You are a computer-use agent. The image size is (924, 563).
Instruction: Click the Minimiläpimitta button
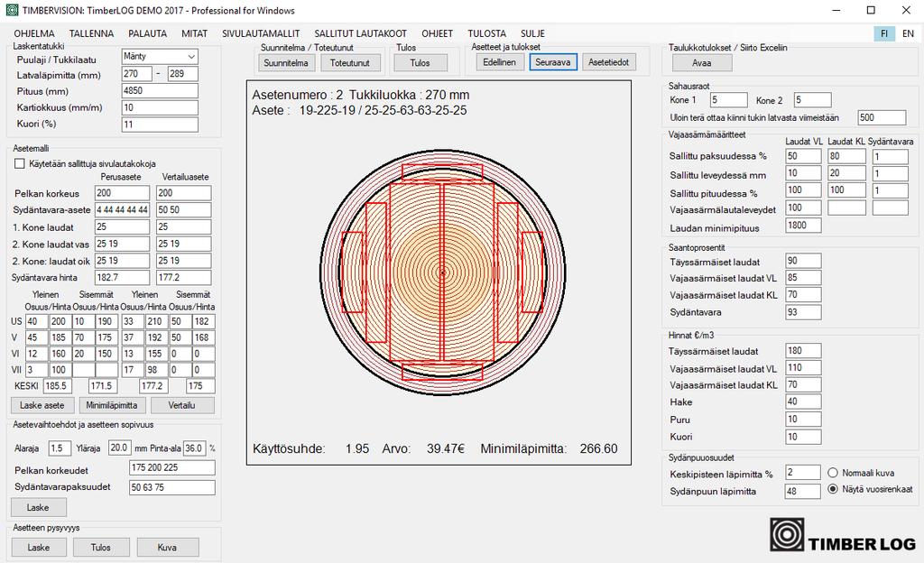point(112,405)
